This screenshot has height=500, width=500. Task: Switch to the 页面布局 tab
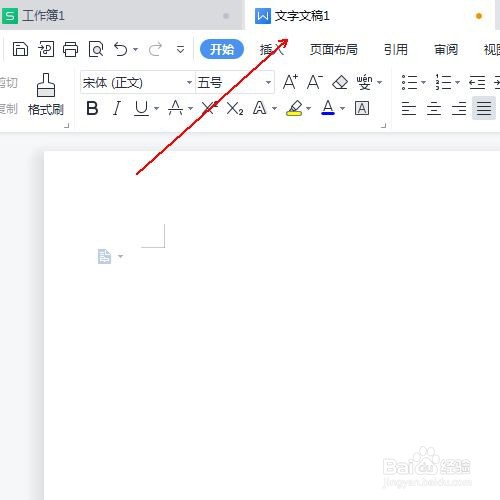(334, 50)
